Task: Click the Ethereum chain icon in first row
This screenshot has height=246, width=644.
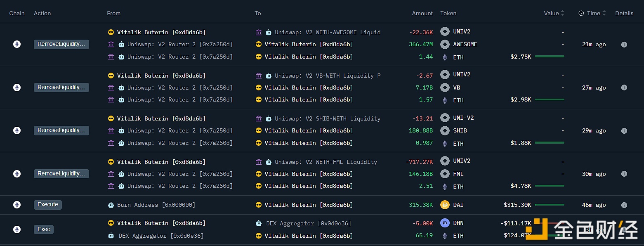Action: pos(17,44)
